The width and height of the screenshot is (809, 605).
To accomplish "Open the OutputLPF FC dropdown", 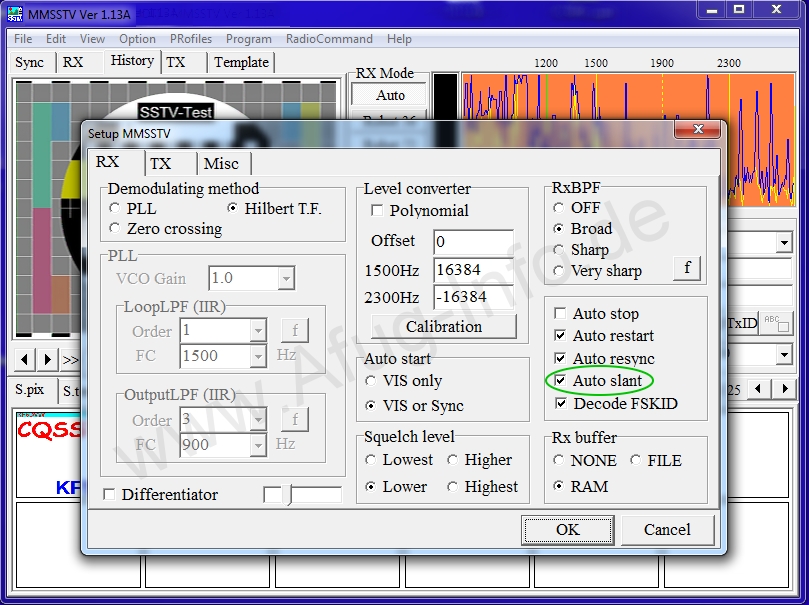I will click(x=258, y=445).
